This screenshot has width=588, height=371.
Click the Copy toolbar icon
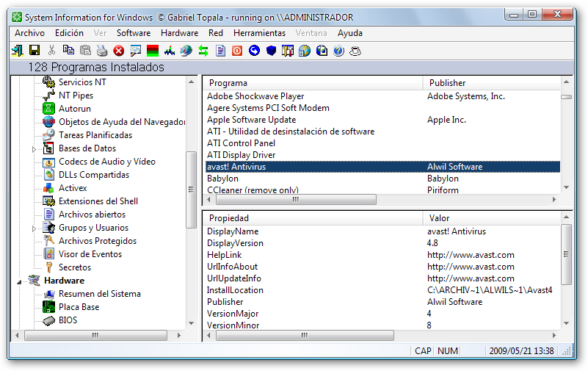pos(68,51)
